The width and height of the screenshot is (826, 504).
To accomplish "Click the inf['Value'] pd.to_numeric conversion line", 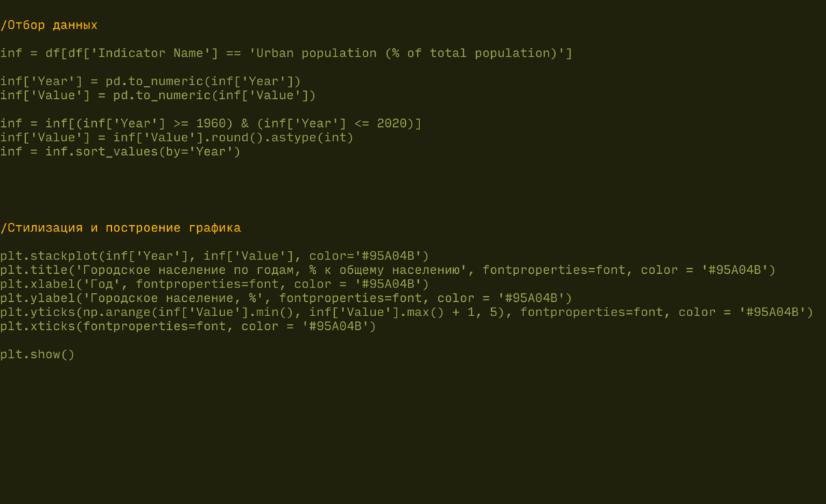I will (158, 95).
